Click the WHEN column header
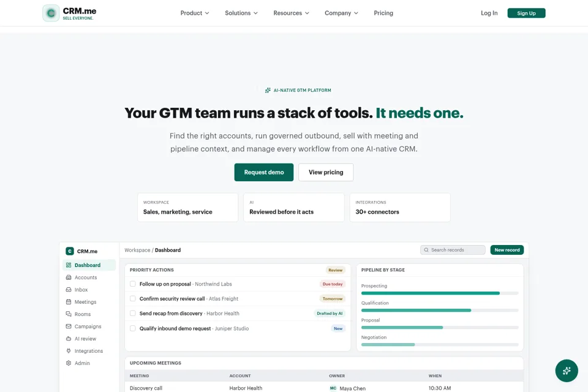This screenshot has height=392, width=588. click(x=435, y=376)
